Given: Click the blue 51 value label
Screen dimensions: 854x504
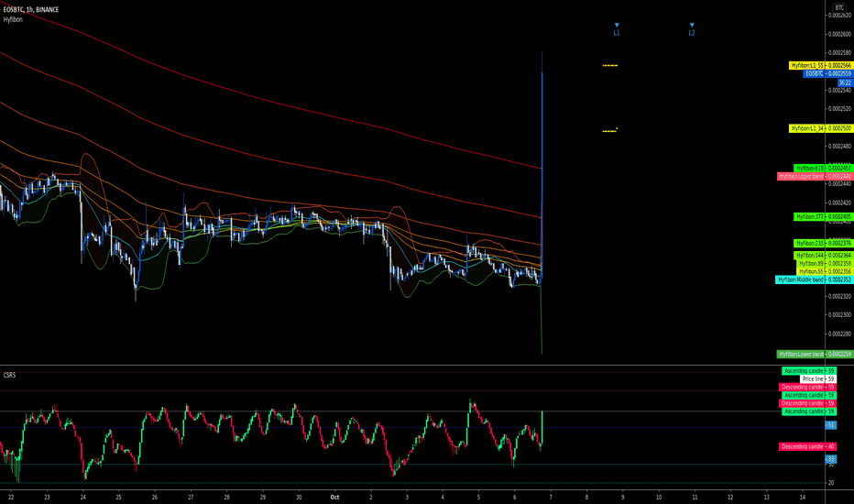Looking at the screenshot, I should click(831, 425).
